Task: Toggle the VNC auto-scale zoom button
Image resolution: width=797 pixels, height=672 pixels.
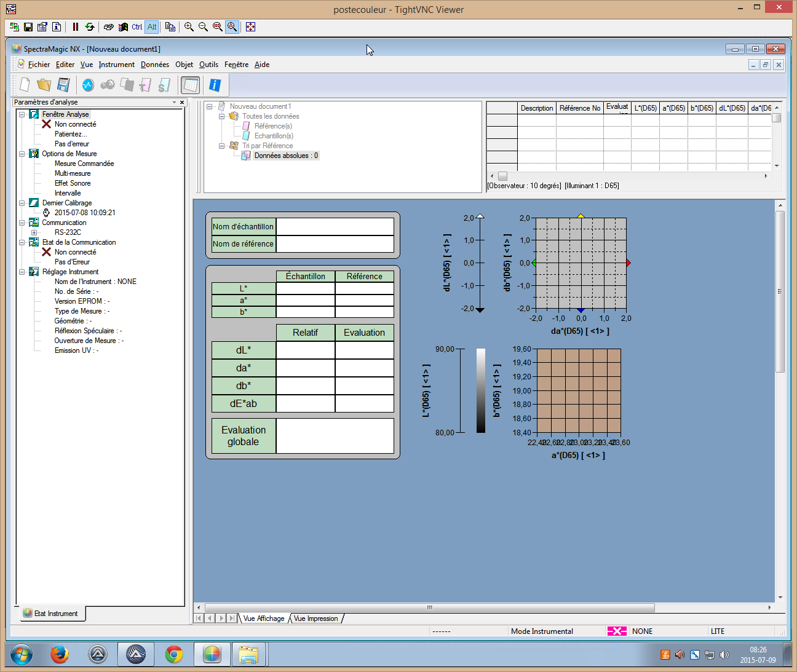Action: 232,27
